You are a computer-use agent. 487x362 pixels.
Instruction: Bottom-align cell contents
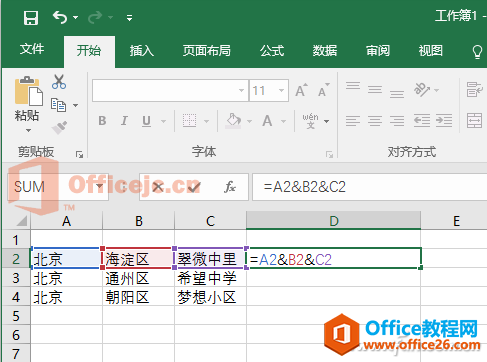pos(397,93)
